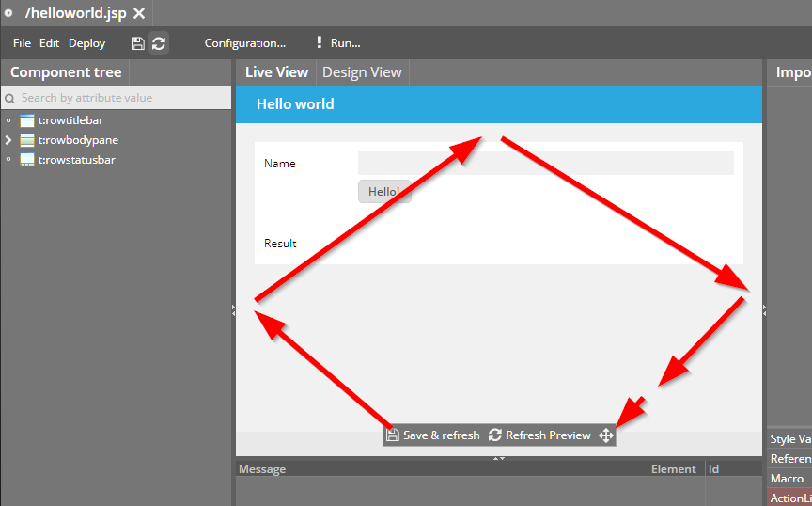Image resolution: width=812 pixels, height=506 pixels.
Task: Open the File menu
Action: pos(22,43)
